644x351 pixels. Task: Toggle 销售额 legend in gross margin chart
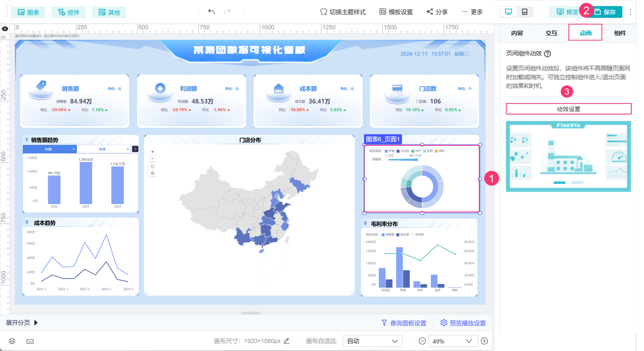point(388,235)
